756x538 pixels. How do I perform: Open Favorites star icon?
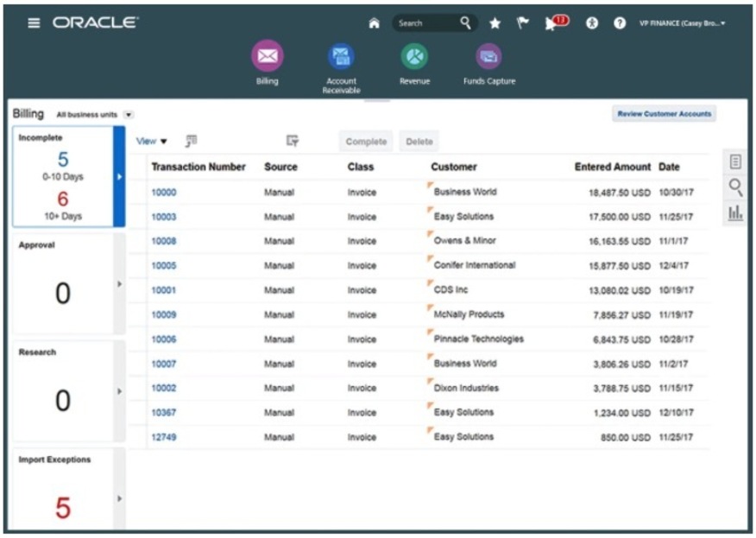495,23
